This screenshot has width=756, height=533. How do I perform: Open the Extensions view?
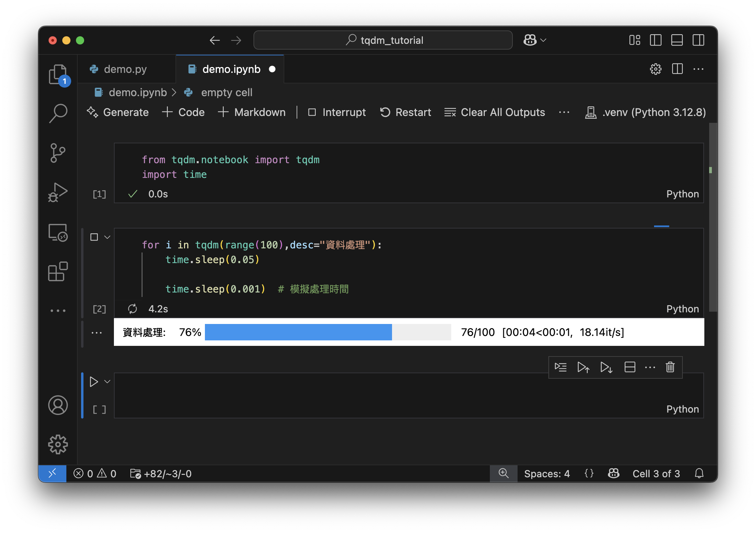58,272
